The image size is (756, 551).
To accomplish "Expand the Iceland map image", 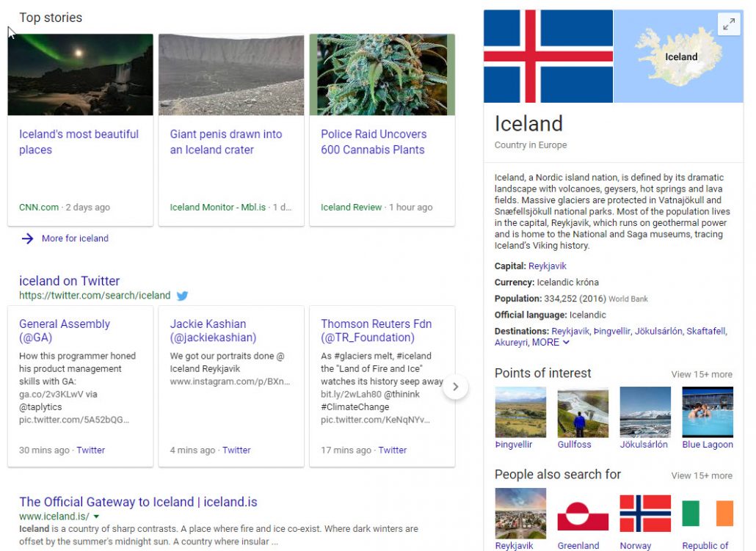I will [x=728, y=25].
